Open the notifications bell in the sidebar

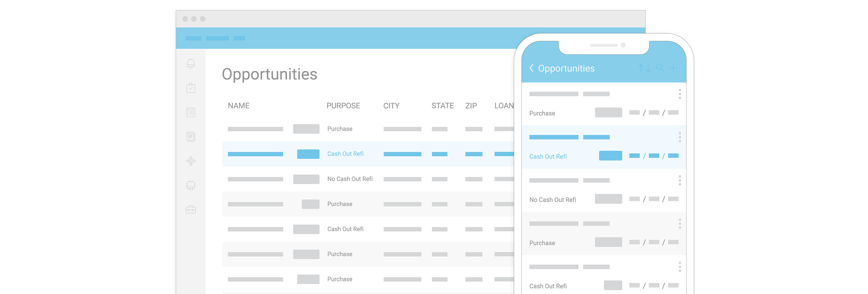click(x=191, y=63)
